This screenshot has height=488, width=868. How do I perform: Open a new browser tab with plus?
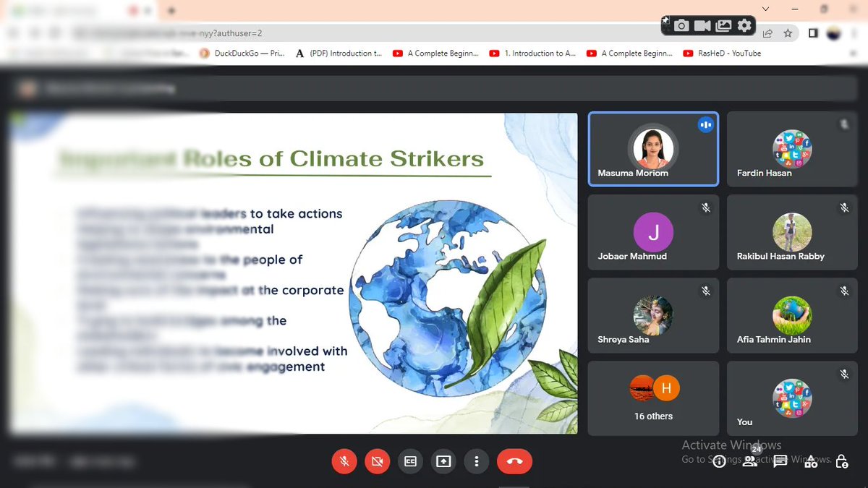click(171, 11)
